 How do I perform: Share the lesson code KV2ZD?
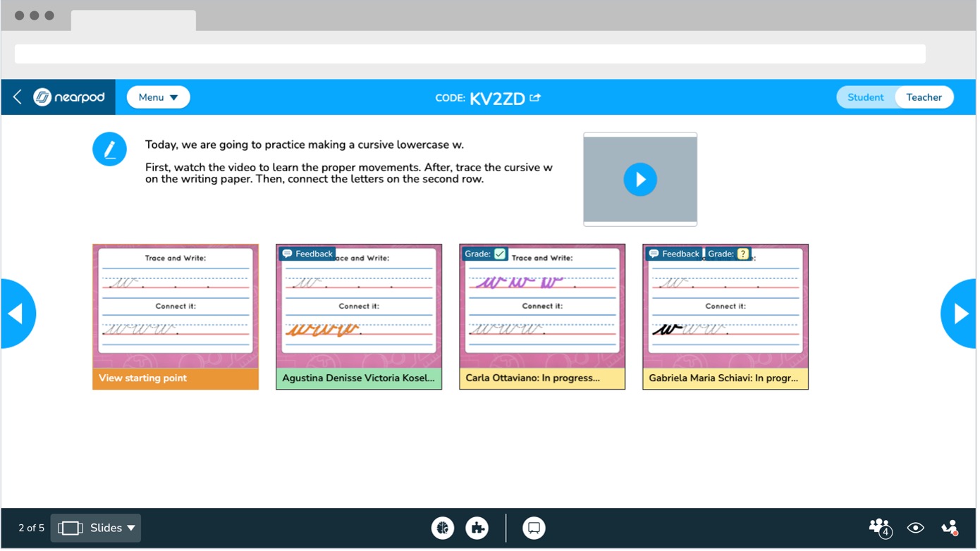coord(536,98)
